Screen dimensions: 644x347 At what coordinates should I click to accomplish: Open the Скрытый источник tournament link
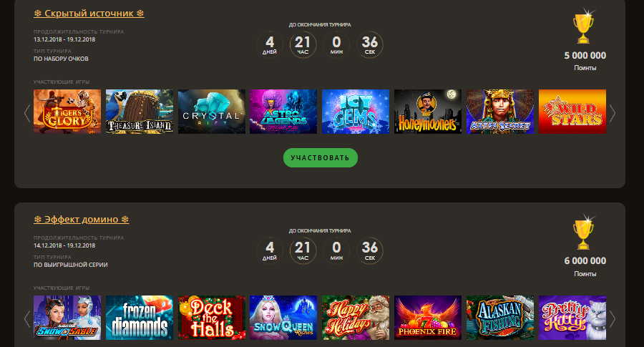(x=89, y=13)
